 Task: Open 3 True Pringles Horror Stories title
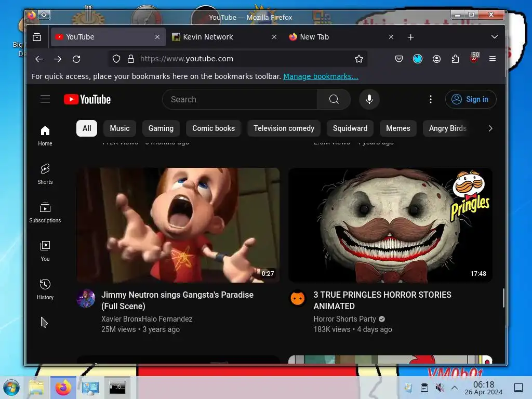click(382, 300)
